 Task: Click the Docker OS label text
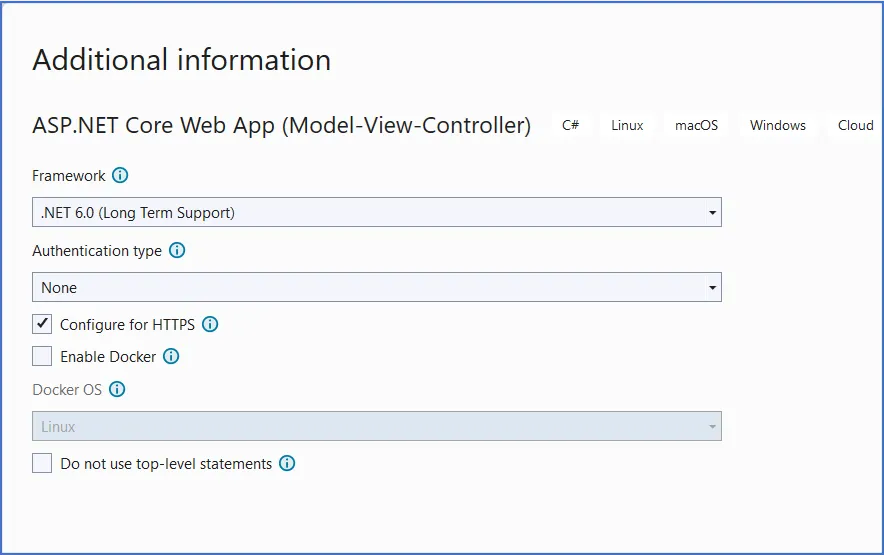[67, 390]
